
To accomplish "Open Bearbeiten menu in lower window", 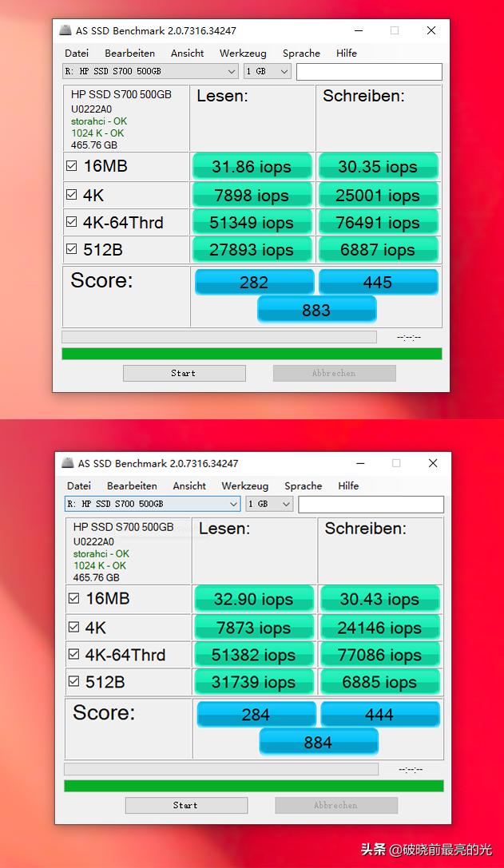I will click(132, 486).
